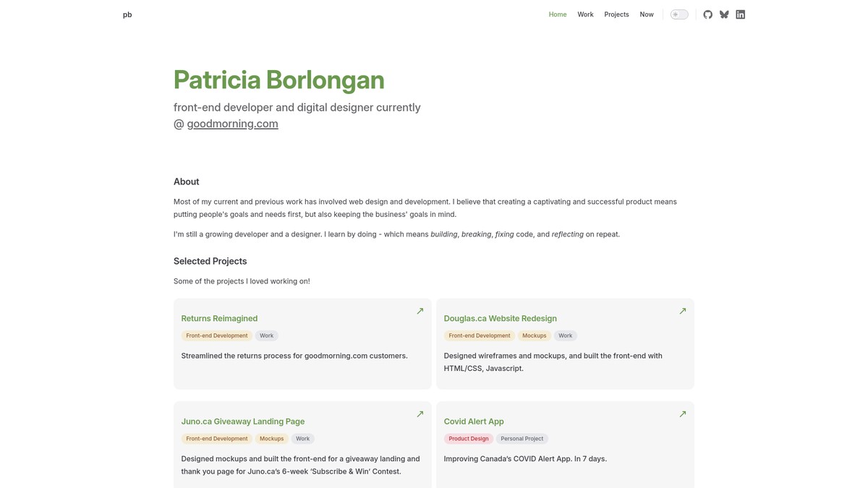
Task: Click text 'Designed wireframes and mockups, and built the front-end'
Action: click(x=544, y=356)
